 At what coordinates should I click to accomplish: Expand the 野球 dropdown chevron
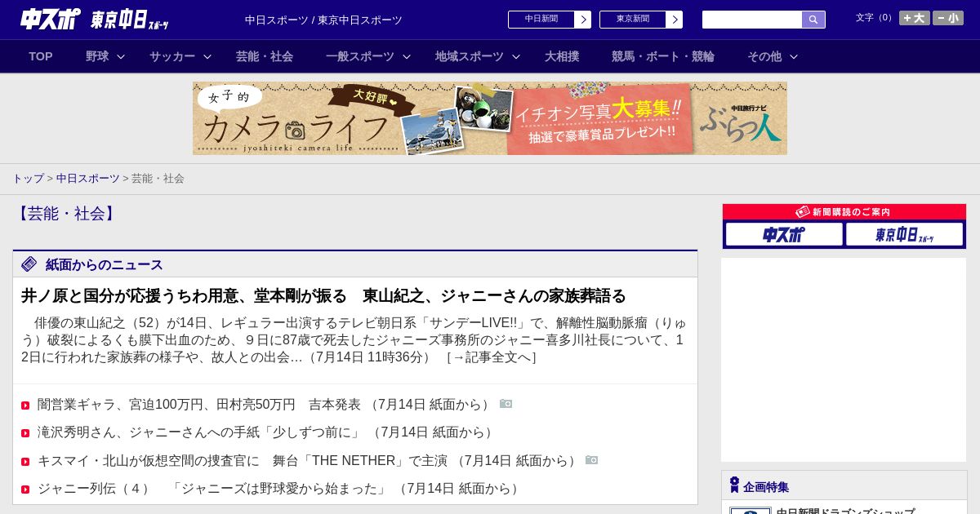tap(121, 56)
